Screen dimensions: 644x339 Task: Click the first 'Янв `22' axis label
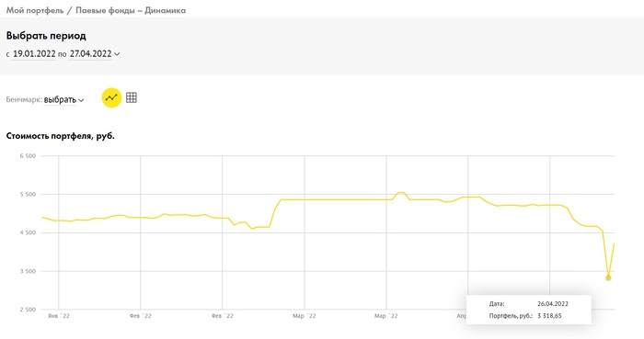point(59,316)
